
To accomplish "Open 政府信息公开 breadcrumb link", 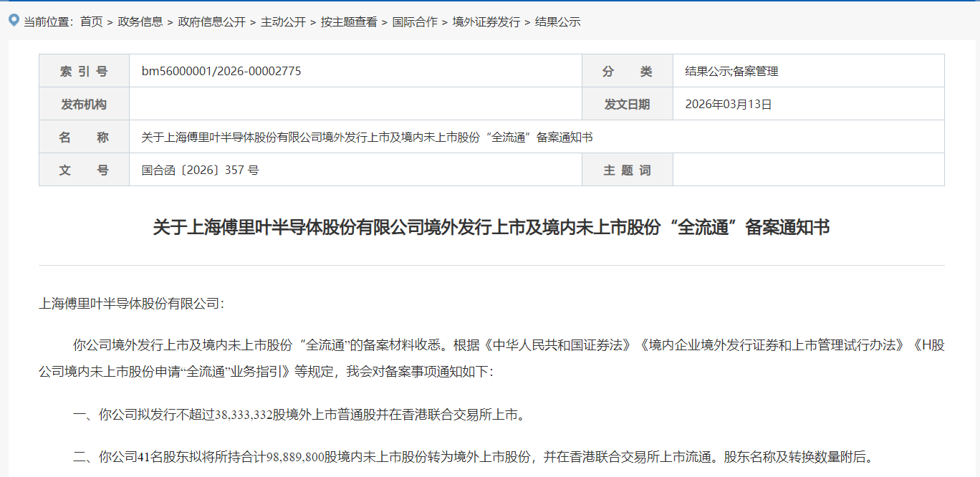I will click(212, 22).
